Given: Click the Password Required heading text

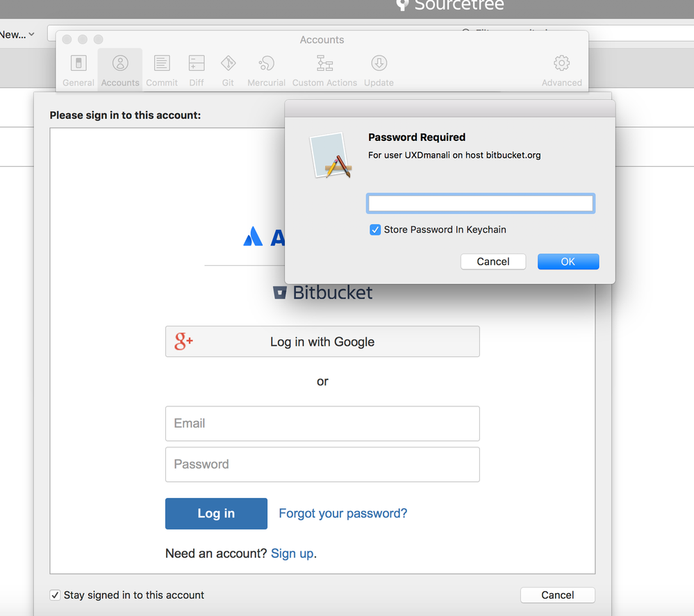Looking at the screenshot, I should pos(417,138).
